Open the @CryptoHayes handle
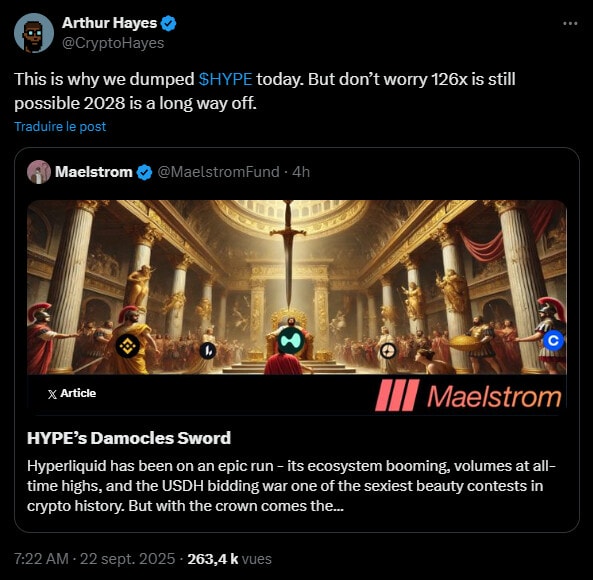The image size is (593, 580). click(x=113, y=43)
